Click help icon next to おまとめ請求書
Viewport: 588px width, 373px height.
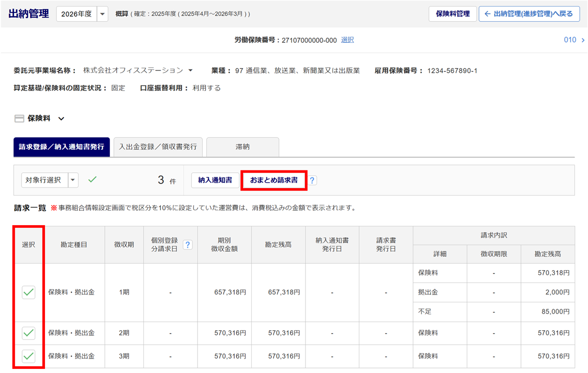coord(312,181)
